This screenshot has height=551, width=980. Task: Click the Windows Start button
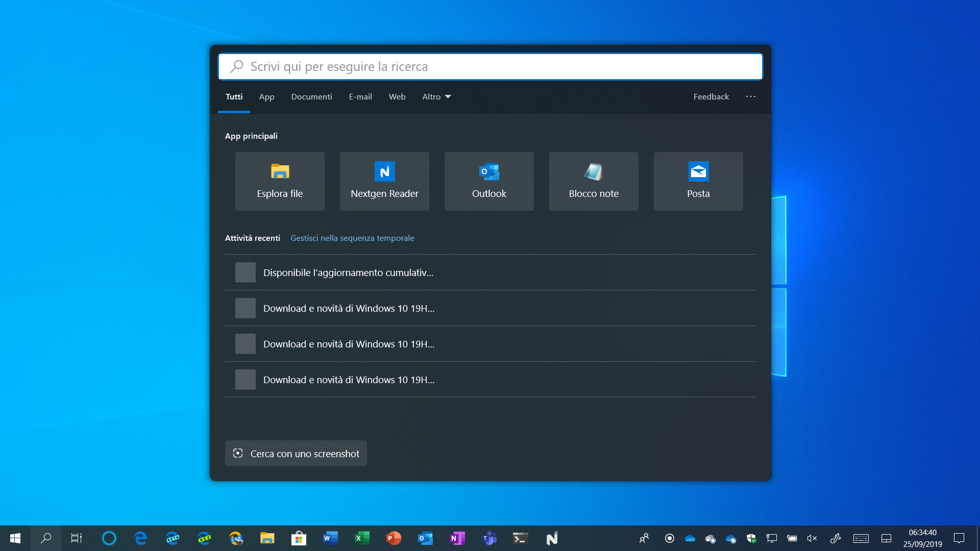(15, 538)
